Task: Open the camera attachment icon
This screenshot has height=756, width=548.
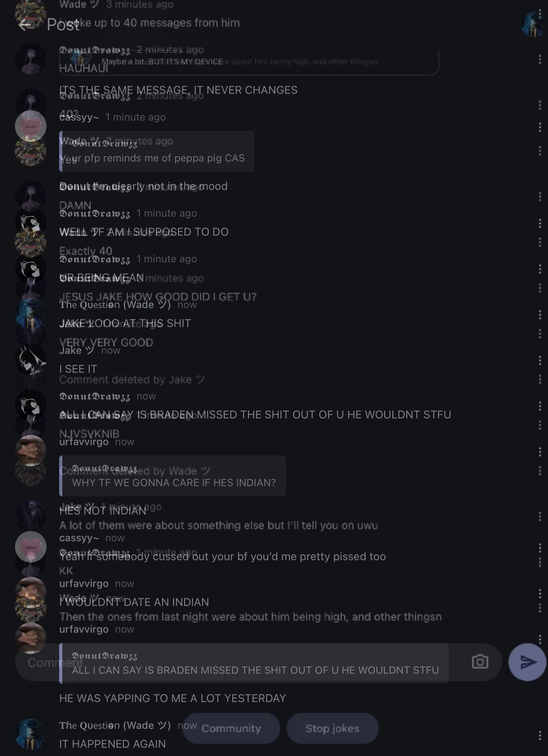Action: tap(480, 662)
